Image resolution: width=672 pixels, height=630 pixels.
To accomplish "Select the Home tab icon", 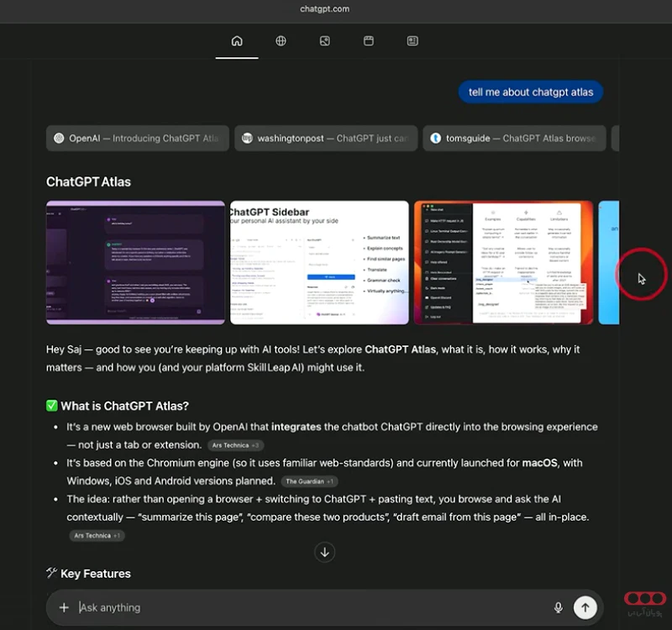I will [237, 41].
